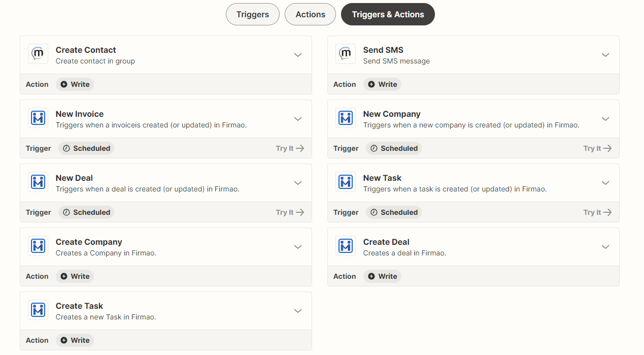
Task: Open the New Invoice title
Action: (x=80, y=114)
